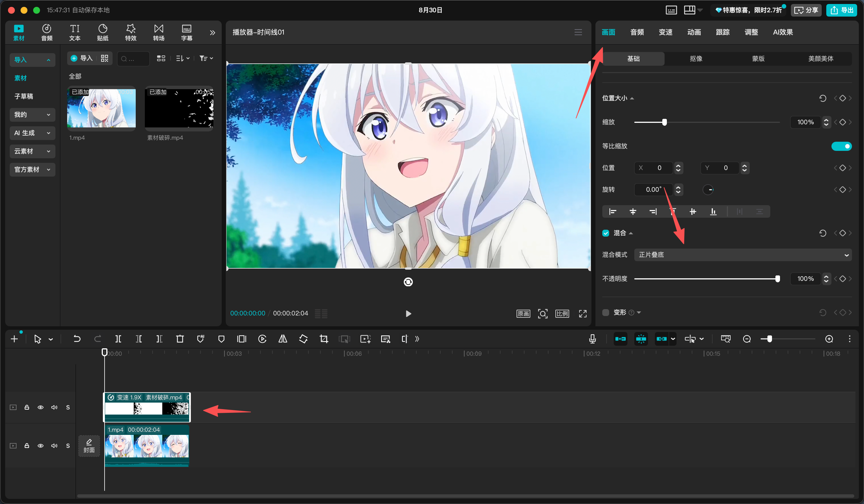Click the crop tool icon
Image resolution: width=864 pixels, height=504 pixels.
coord(324,339)
